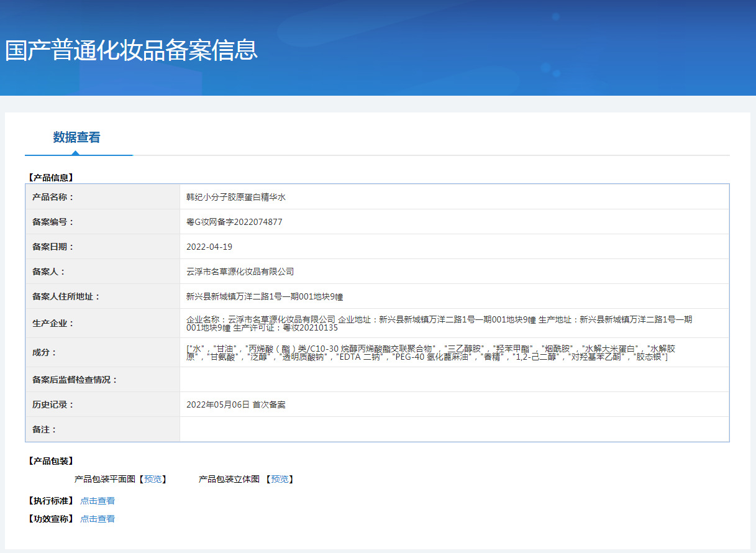
Task: Open 点击查看 link beside 执行标准
Action: click(98, 501)
